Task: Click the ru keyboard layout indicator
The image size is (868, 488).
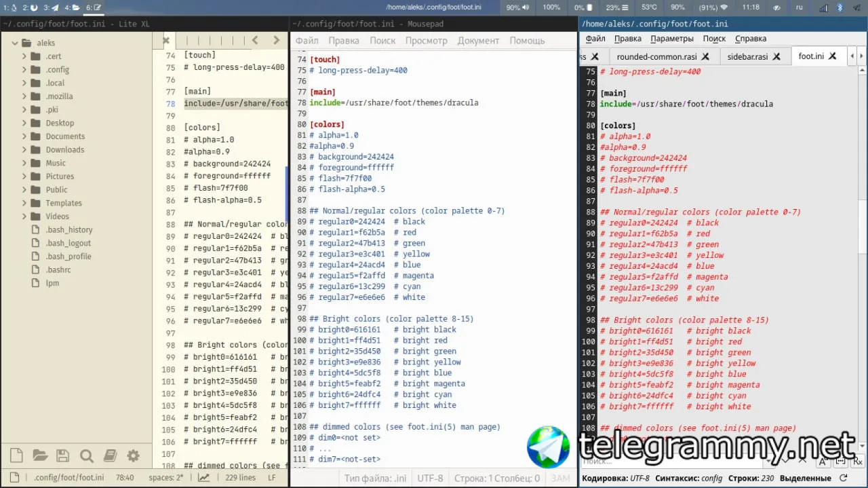Action: pos(799,7)
